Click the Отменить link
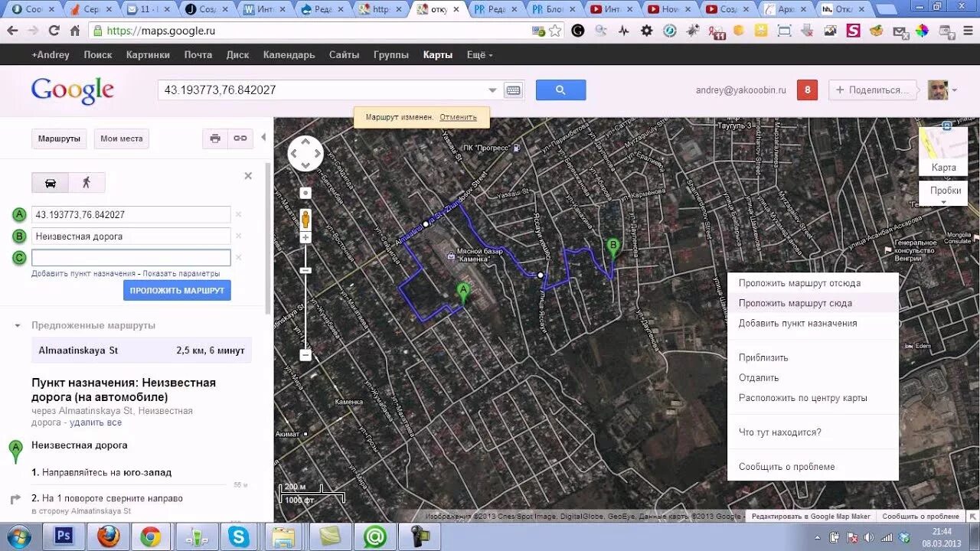This screenshot has height=551, width=980. [x=458, y=117]
